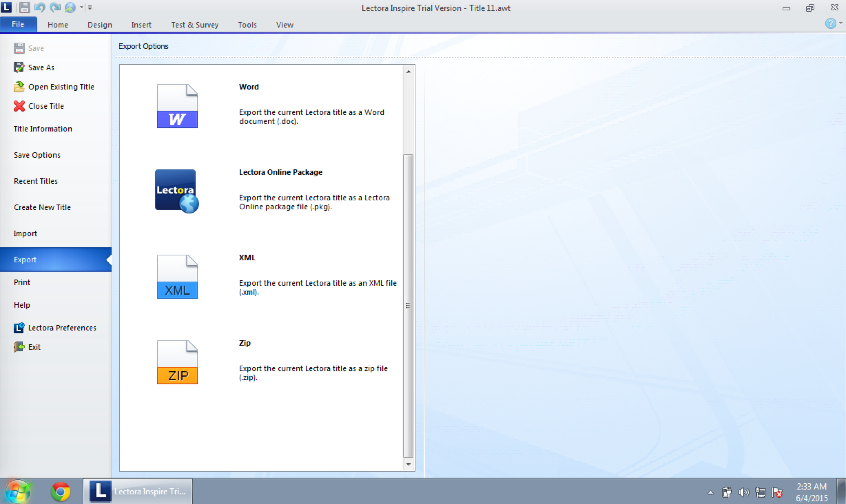Open the Test & Survey tab
This screenshot has height=504, width=846.
tap(195, 25)
